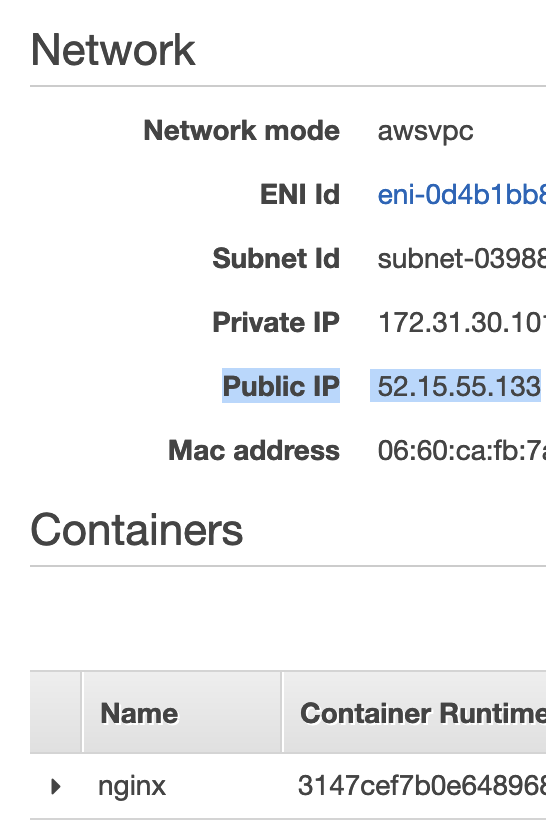Click the Network section heading
Viewport: 546px width, 822px height.
pyautogui.click(x=113, y=50)
